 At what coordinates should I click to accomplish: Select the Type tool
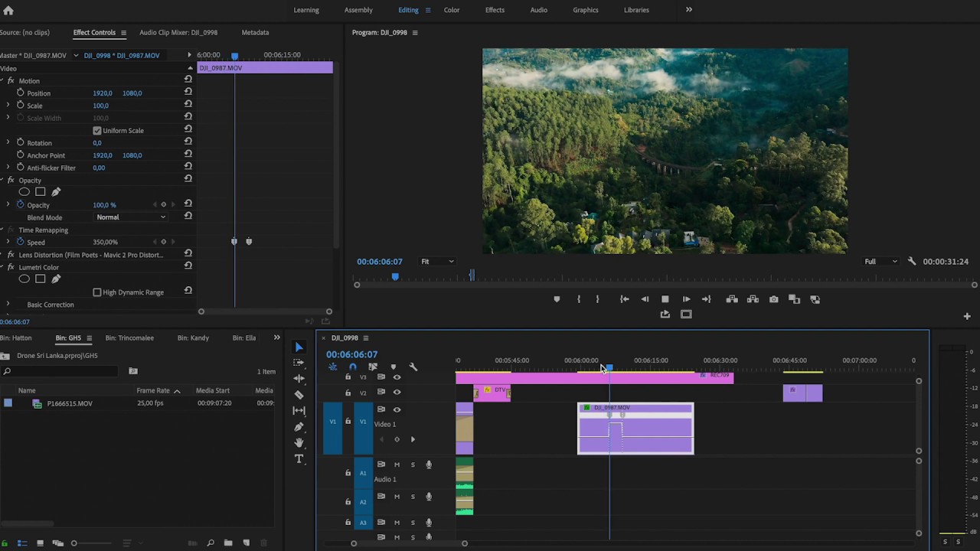(299, 458)
